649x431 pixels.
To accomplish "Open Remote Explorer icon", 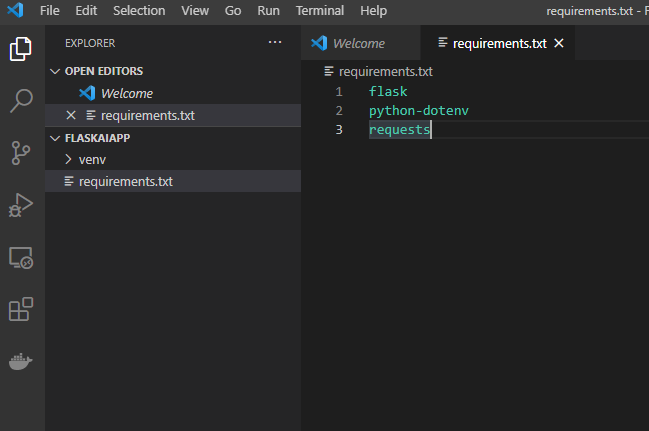I will point(21,257).
